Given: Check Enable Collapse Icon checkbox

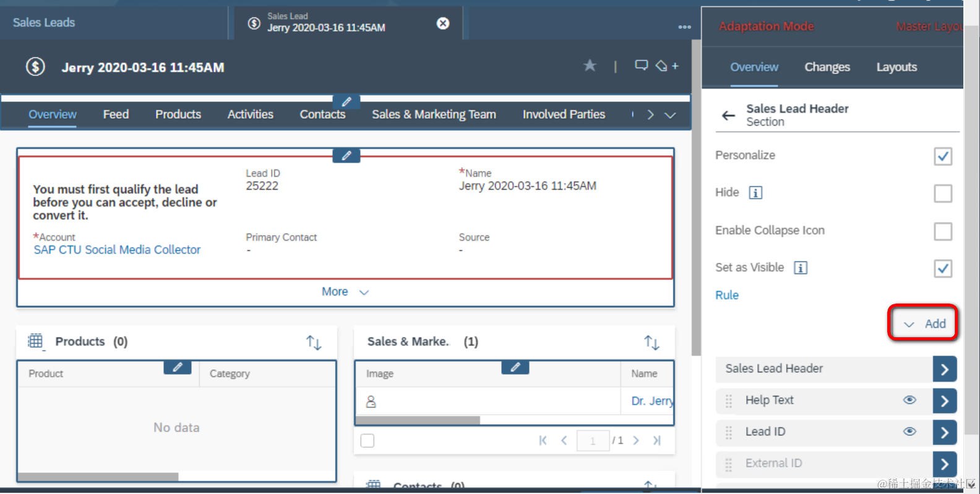Looking at the screenshot, I should [943, 231].
